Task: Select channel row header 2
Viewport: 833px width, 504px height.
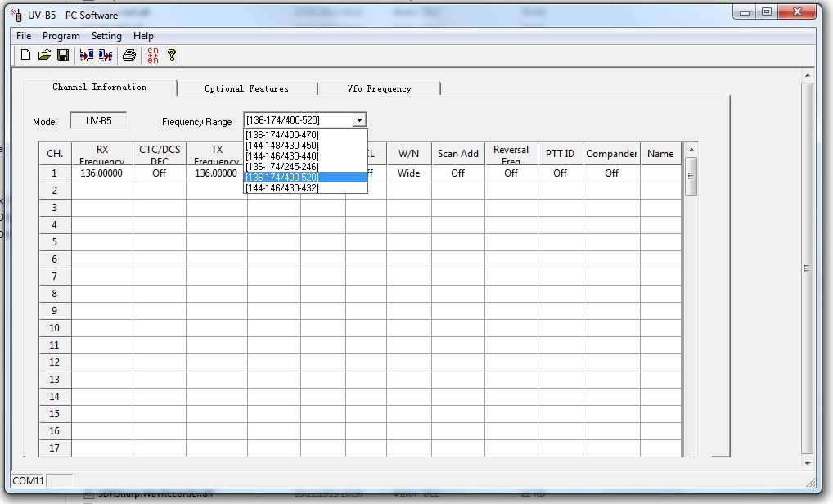Action: (x=56, y=191)
